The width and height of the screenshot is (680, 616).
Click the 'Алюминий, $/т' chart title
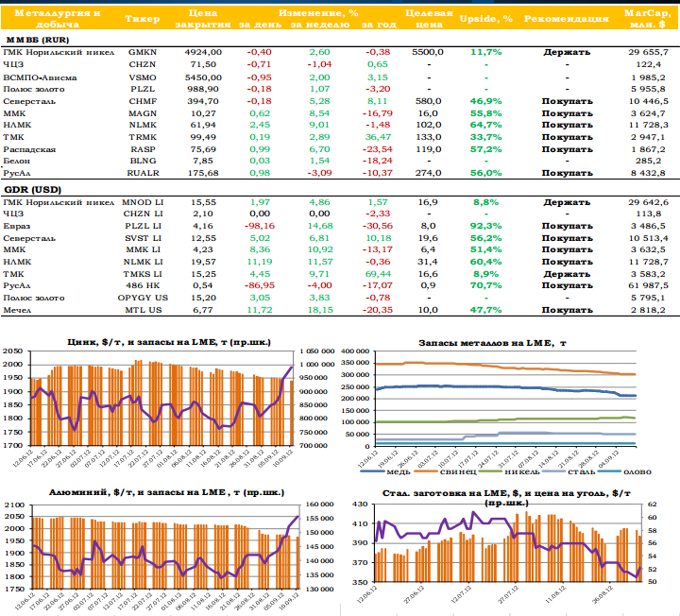tap(166, 493)
